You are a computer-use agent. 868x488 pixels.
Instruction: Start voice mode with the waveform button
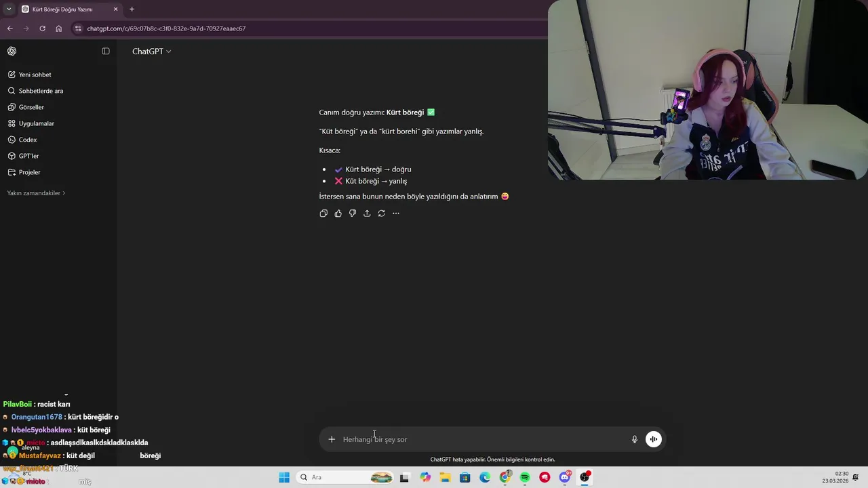pyautogui.click(x=654, y=439)
